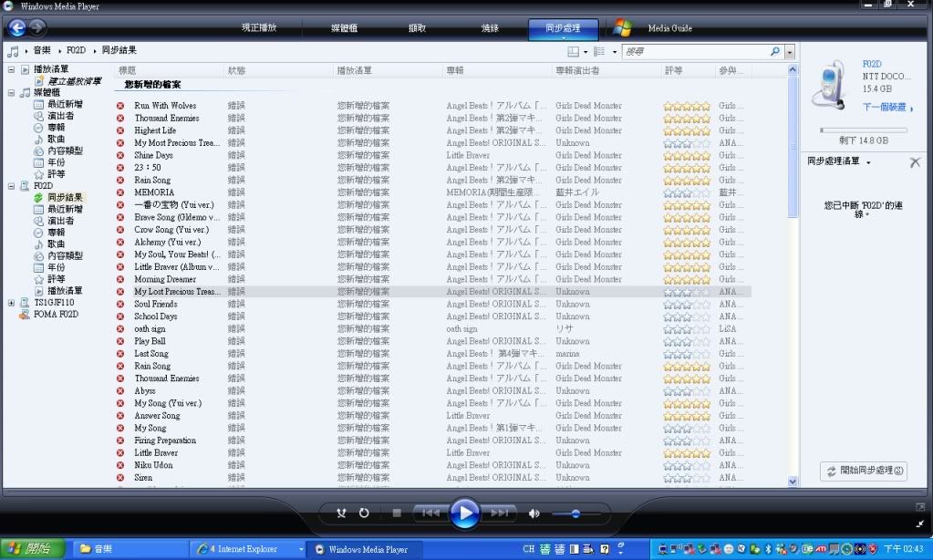The height and width of the screenshot is (560, 933).
Task: Switch to the 燒錄 tab
Action: [490, 28]
